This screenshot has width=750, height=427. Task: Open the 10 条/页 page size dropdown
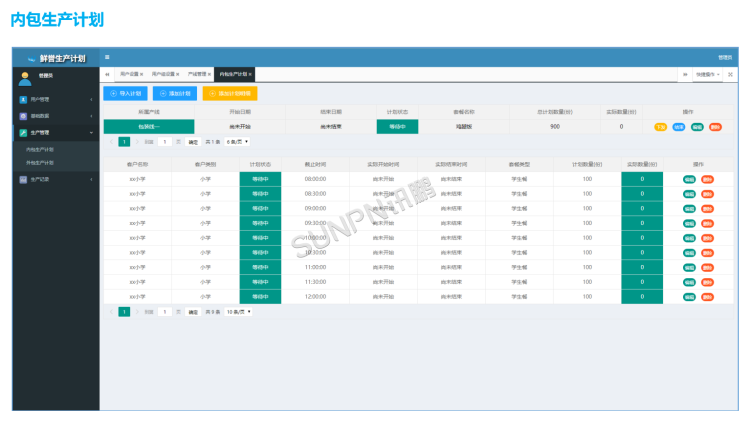[x=238, y=312]
